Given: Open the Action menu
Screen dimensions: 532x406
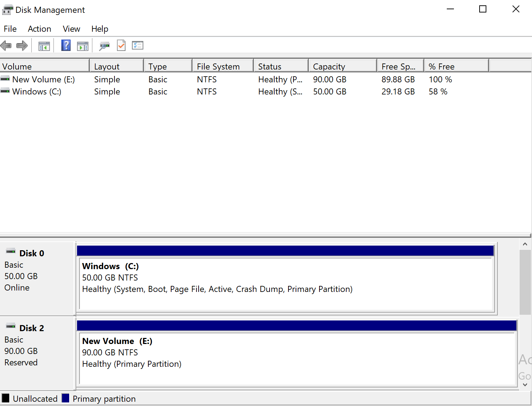Looking at the screenshot, I should coord(40,29).
